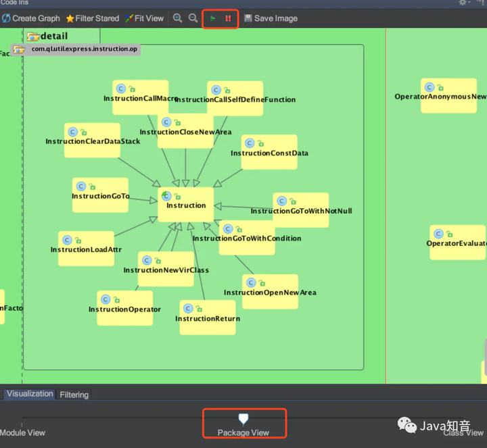The image size is (487, 448).
Task: Select the InstructionGoToWithCondition node
Action: point(247,238)
